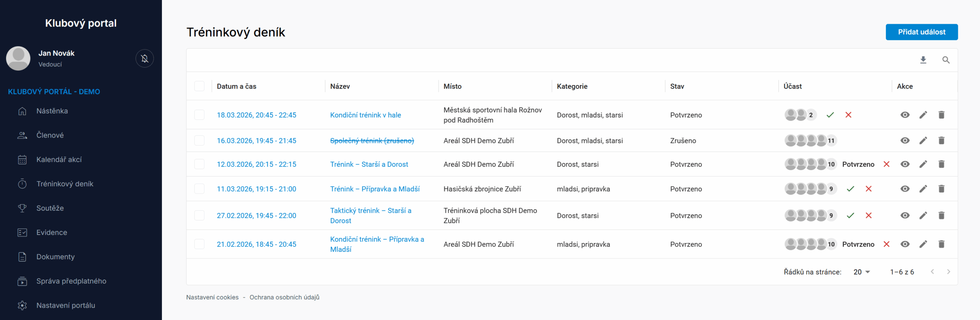Cancel confirmed attendance for 21.02.2026 training
980x320 pixels.
tap(886, 244)
